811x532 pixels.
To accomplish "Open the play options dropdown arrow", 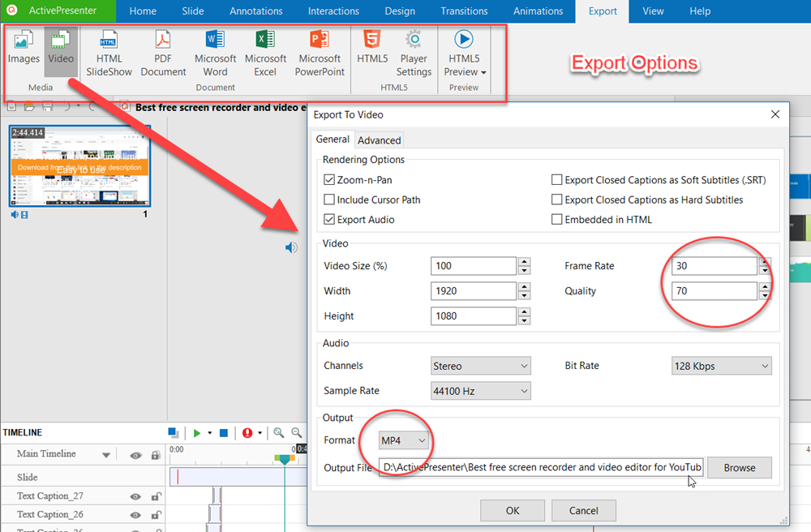I will tap(209, 433).
